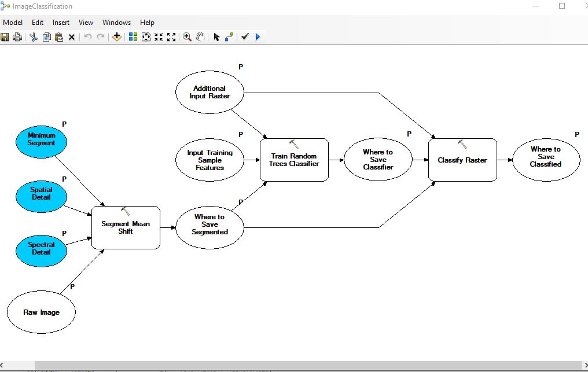
Task: Add Data or Tool with yellow plus icon
Action: click(117, 37)
